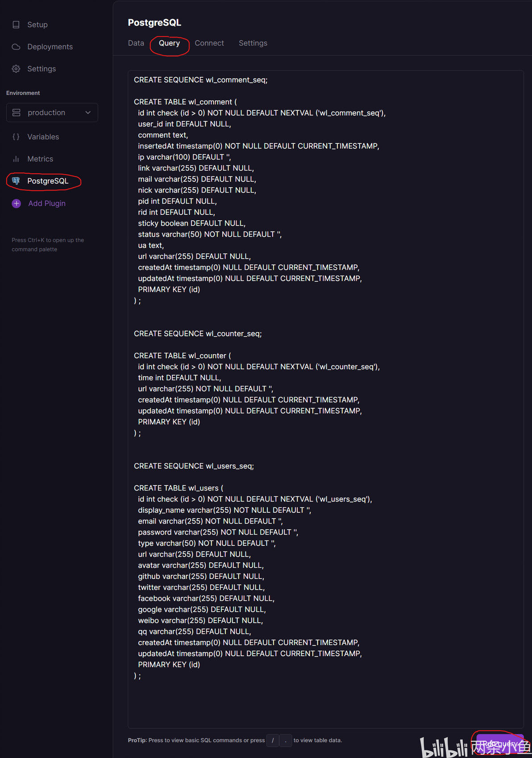Click the sidebar Settings gear icon

[x=16, y=69]
